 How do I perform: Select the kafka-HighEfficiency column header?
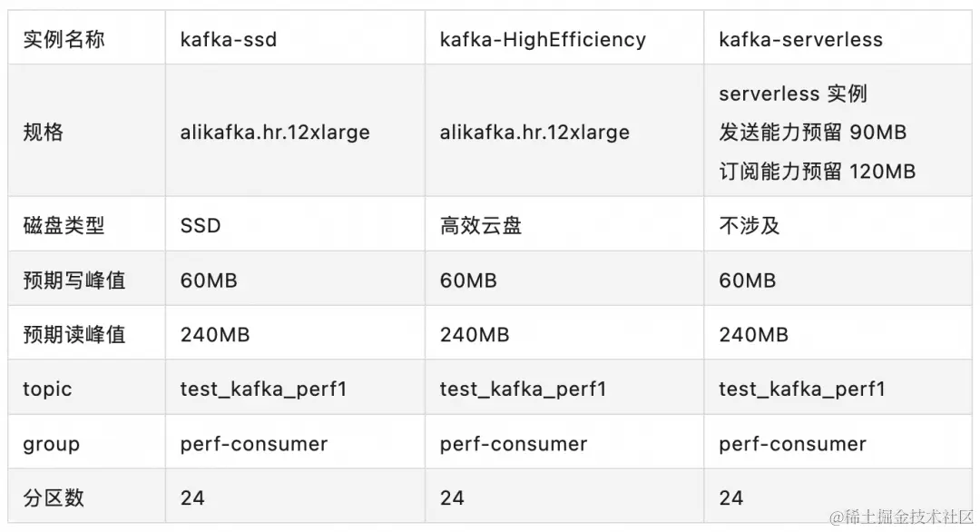tap(543, 39)
